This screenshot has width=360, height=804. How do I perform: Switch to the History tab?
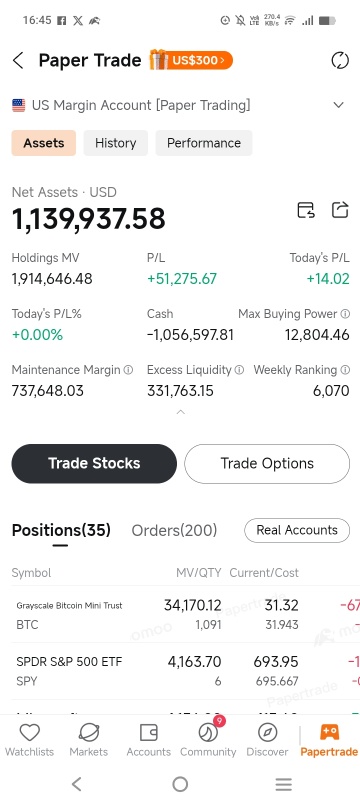pos(115,143)
